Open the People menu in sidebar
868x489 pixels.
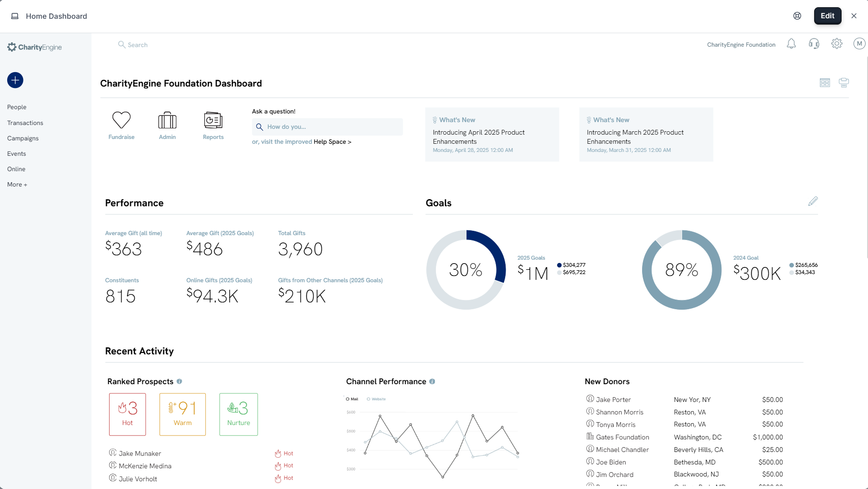17,107
